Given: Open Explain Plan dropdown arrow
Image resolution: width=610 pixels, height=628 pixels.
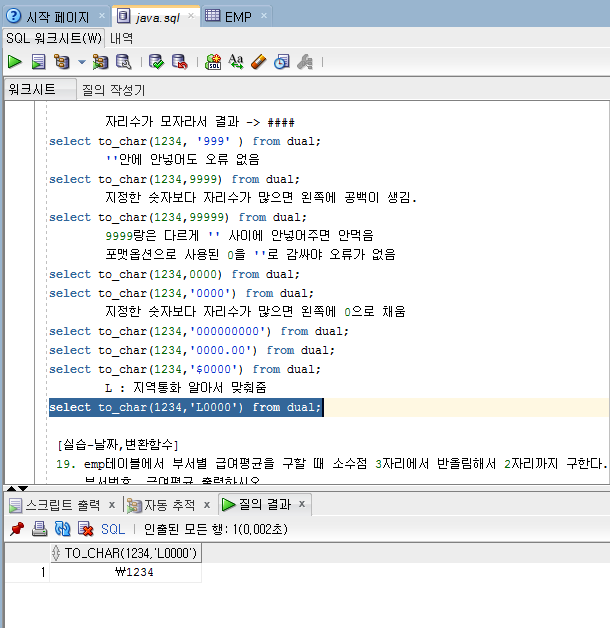Looking at the screenshot, I should click(x=82, y=62).
